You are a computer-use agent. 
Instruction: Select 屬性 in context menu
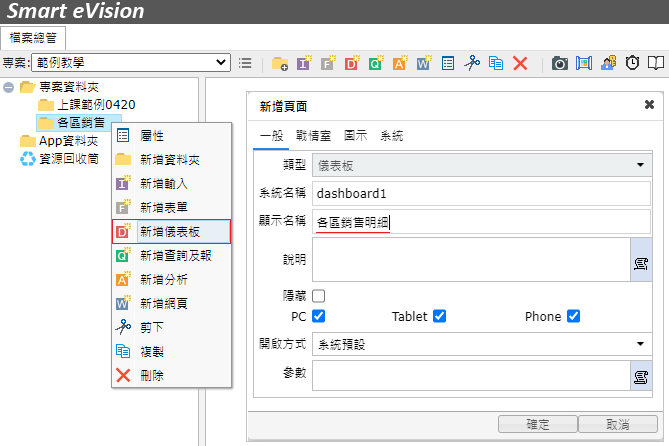point(172,136)
